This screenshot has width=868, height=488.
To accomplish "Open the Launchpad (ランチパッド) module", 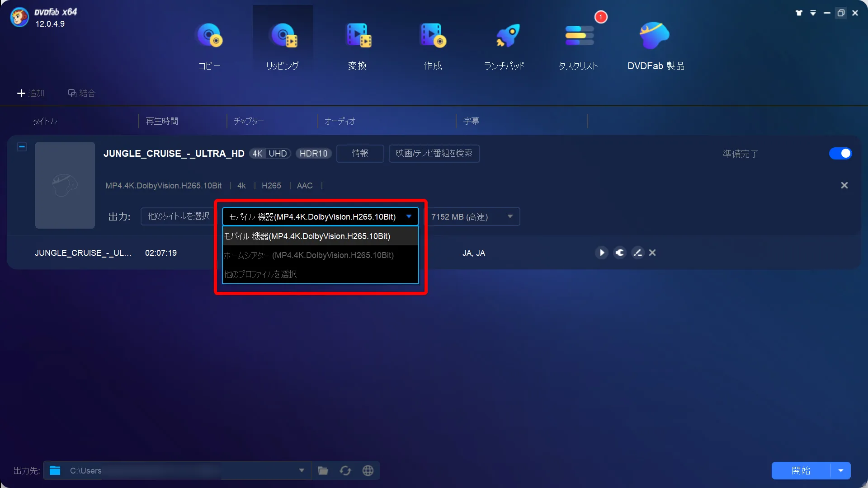I will (505, 47).
